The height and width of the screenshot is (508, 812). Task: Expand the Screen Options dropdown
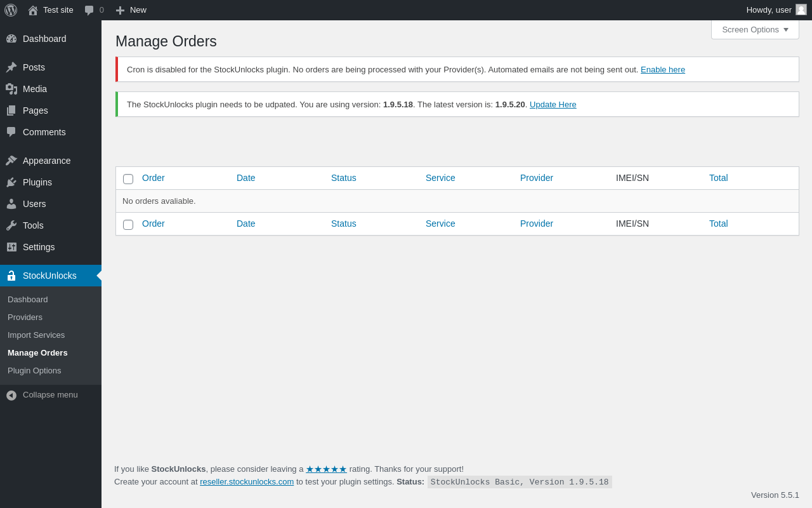755,29
